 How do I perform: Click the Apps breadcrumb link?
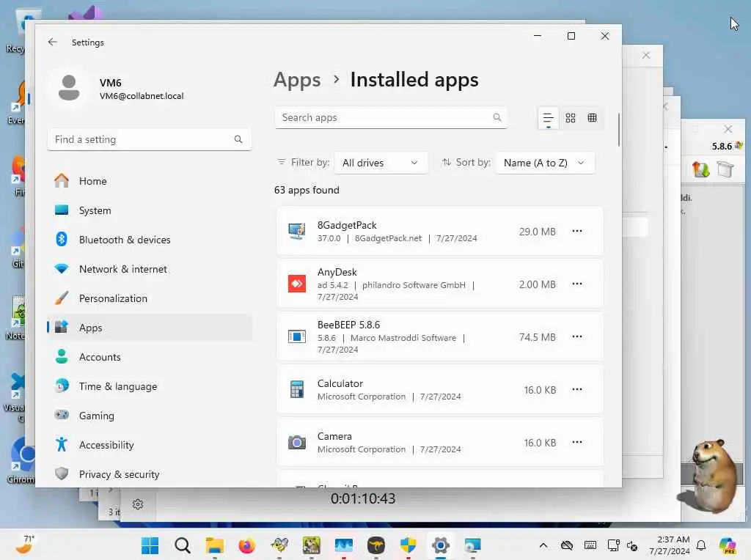point(297,79)
